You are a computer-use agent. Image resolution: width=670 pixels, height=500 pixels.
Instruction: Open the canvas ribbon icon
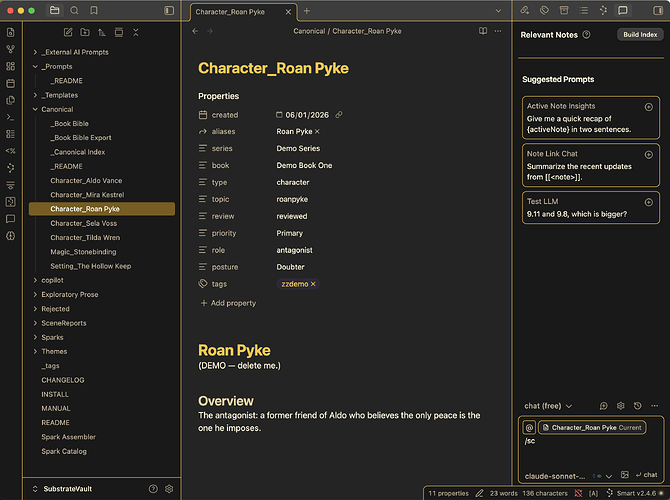(11, 66)
